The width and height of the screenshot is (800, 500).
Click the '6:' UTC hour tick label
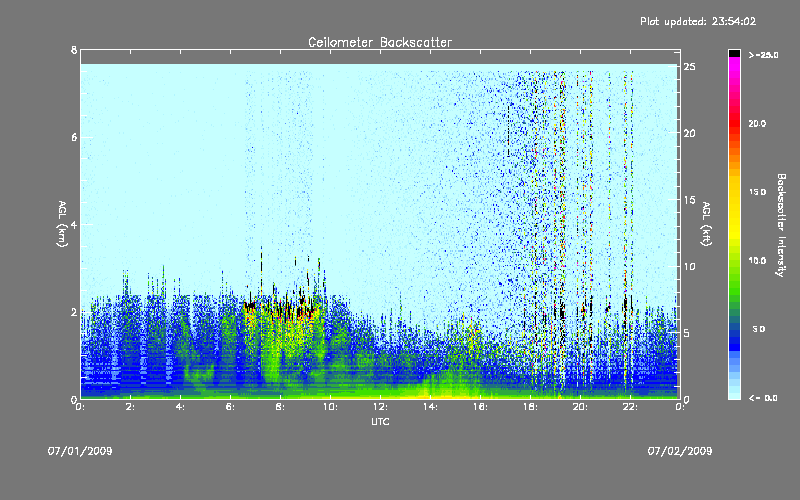click(230, 407)
